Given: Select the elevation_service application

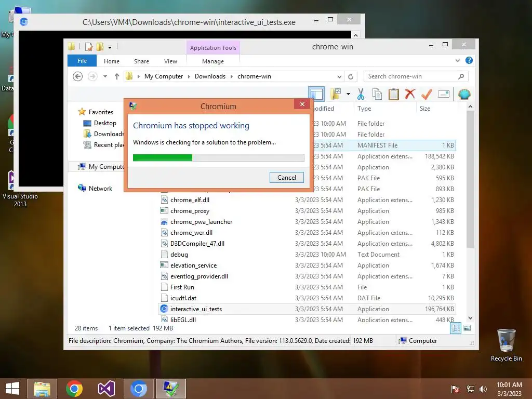Looking at the screenshot, I should point(193,265).
